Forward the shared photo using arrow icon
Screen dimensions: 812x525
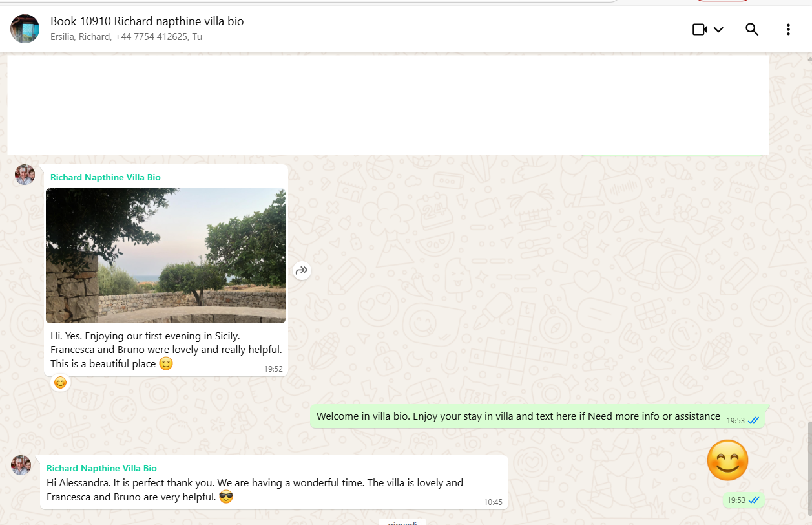(x=302, y=271)
